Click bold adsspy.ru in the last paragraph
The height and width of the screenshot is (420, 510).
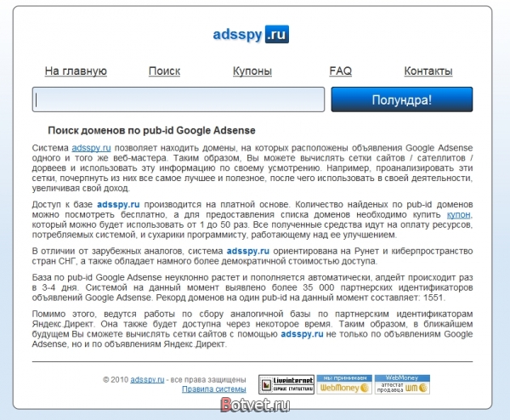click(x=302, y=334)
